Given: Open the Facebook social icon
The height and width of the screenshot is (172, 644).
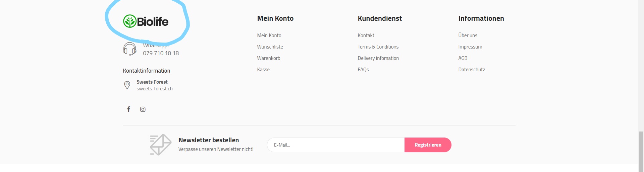Looking at the screenshot, I should point(128,109).
